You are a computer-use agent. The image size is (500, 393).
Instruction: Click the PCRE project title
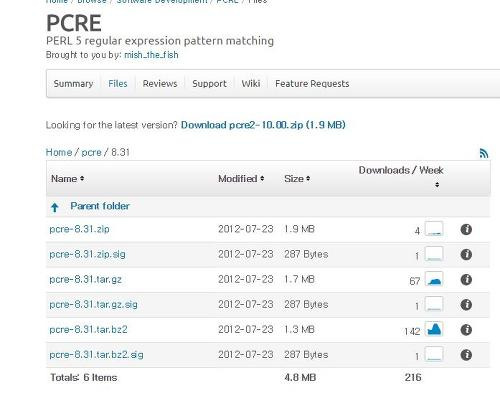point(74,23)
